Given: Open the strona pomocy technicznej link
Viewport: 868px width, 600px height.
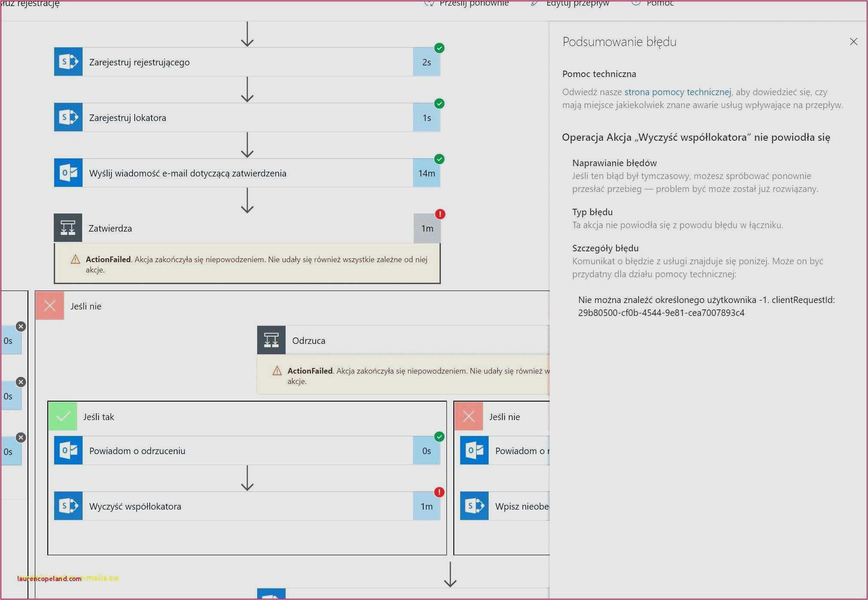Looking at the screenshot, I should pyautogui.click(x=677, y=92).
